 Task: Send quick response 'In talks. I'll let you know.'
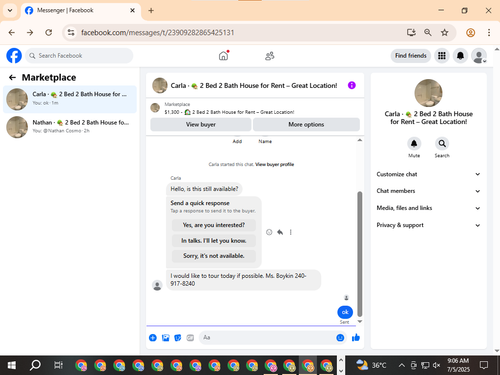click(214, 240)
